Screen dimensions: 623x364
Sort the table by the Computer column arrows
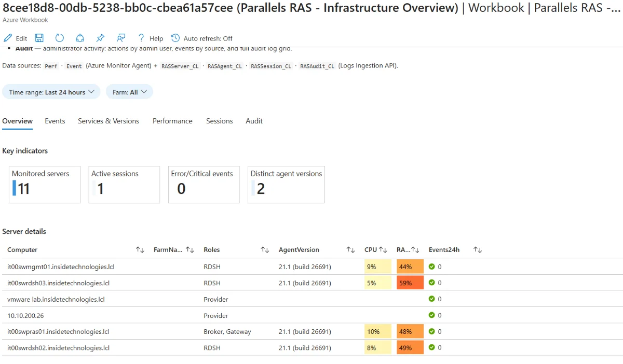140,250
